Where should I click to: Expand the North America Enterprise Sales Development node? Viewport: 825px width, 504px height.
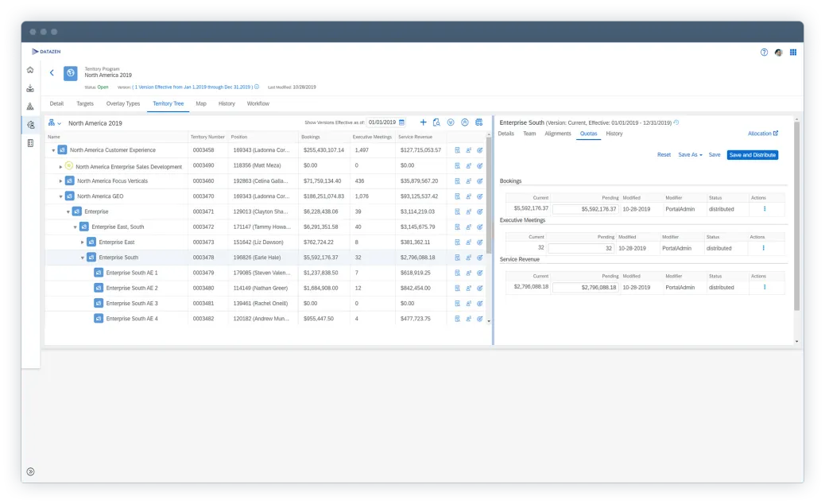[x=63, y=165]
